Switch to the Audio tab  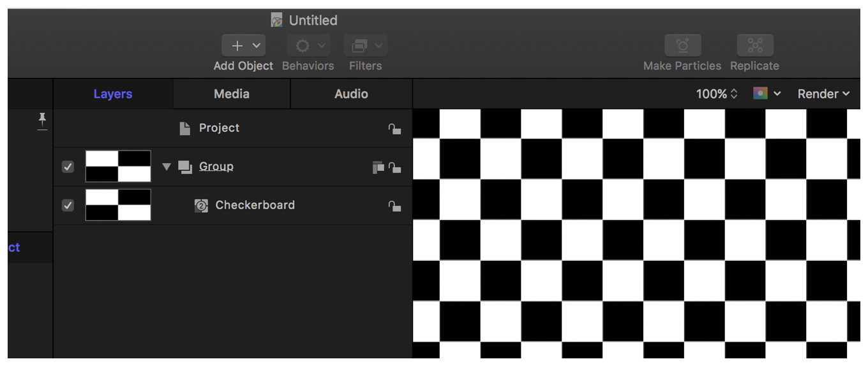coord(351,94)
